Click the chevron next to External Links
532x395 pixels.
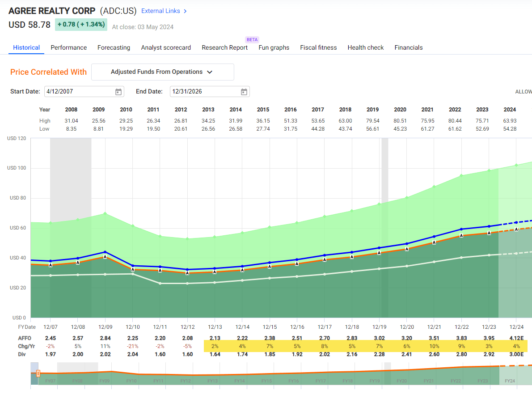pyautogui.click(x=186, y=11)
